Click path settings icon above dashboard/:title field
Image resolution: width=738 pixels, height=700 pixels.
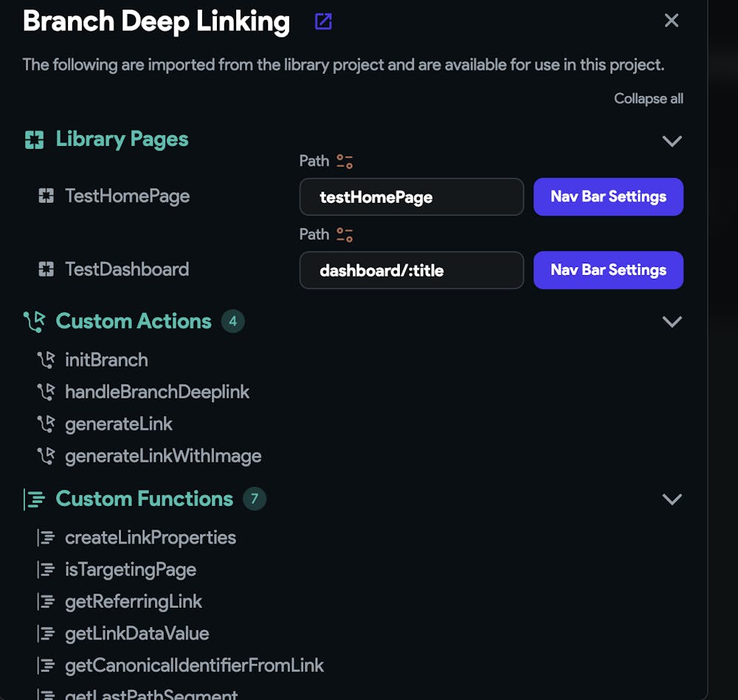pyautogui.click(x=345, y=235)
